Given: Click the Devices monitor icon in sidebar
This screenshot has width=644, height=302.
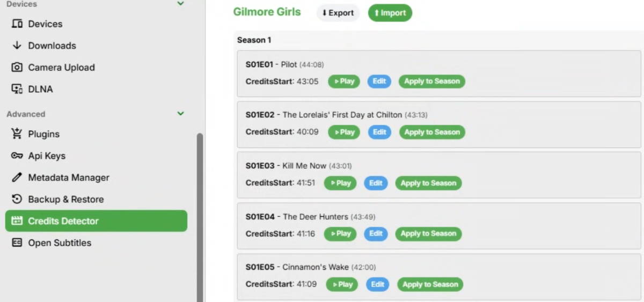Looking at the screenshot, I should [x=17, y=24].
